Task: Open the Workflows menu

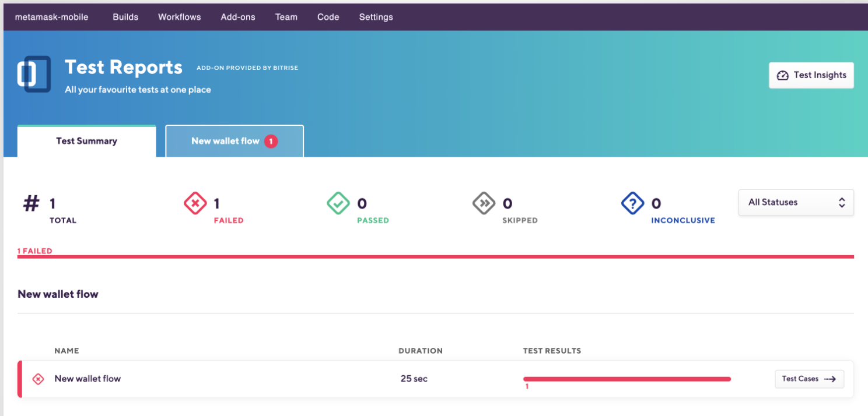Action: pos(180,17)
